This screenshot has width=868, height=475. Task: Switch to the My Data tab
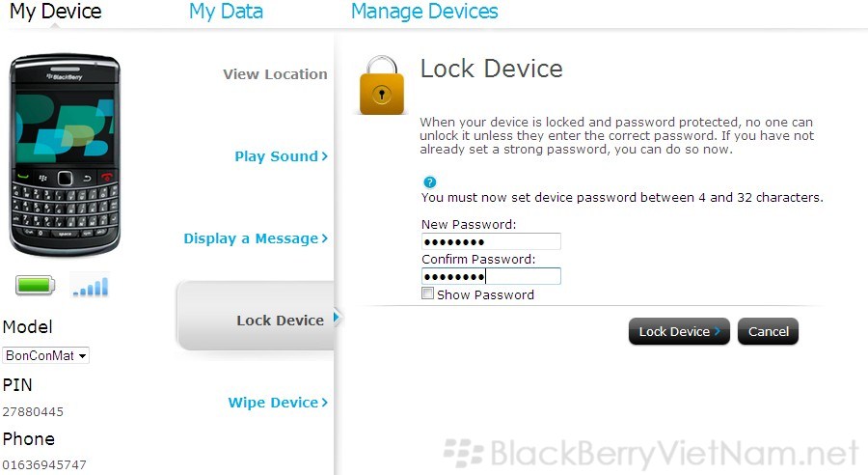coord(226,13)
